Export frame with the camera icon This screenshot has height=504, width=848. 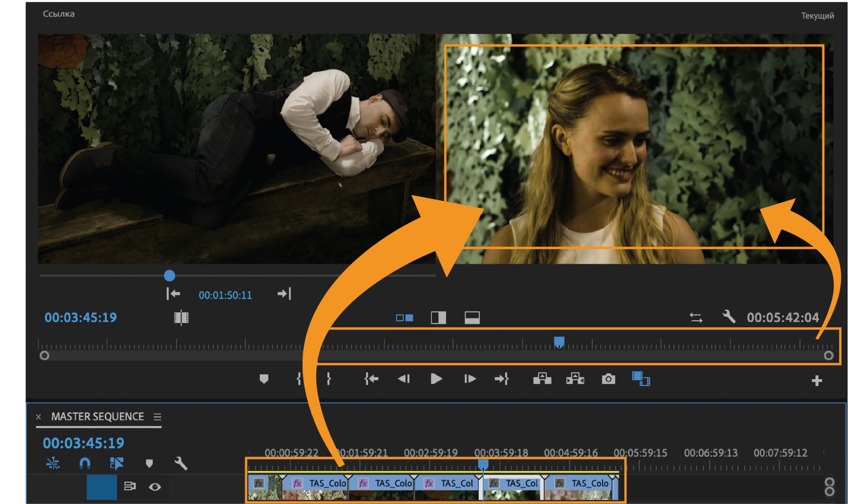(x=608, y=379)
